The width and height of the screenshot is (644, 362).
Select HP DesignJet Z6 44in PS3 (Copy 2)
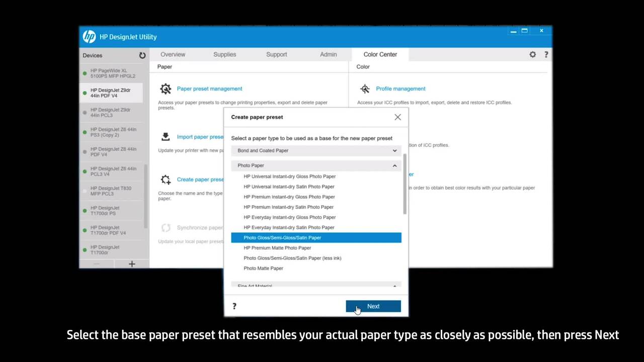point(111,132)
